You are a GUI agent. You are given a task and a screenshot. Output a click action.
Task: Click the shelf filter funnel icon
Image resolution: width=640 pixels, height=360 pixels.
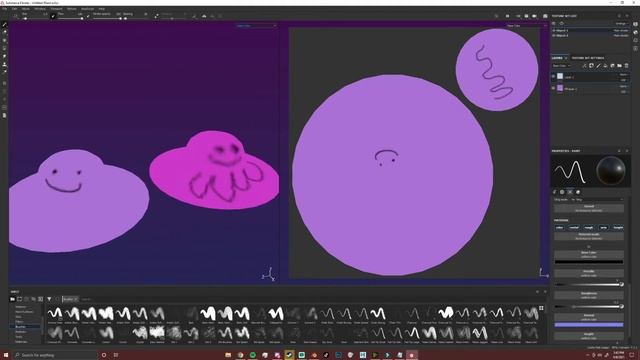click(x=49, y=299)
